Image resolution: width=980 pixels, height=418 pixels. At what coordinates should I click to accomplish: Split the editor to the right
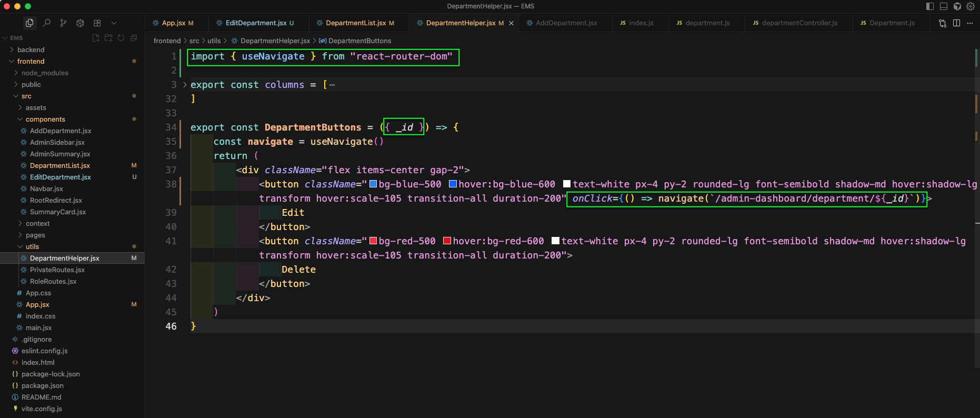point(956,23)
